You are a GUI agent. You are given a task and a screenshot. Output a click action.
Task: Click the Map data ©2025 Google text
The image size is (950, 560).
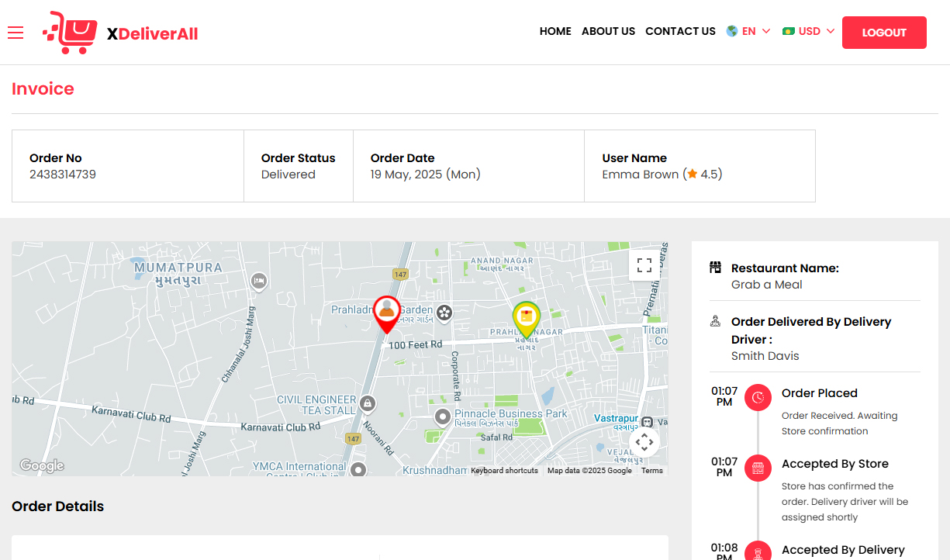[x=589, y=471]
